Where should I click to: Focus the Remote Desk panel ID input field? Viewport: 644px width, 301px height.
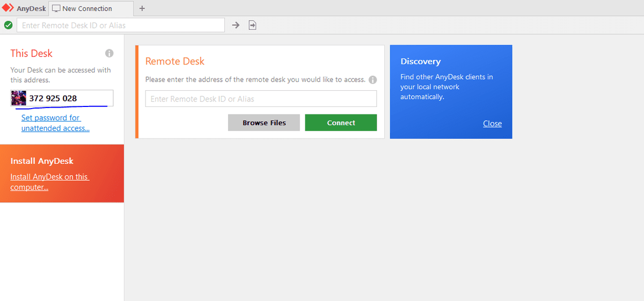tap(261, 99)
